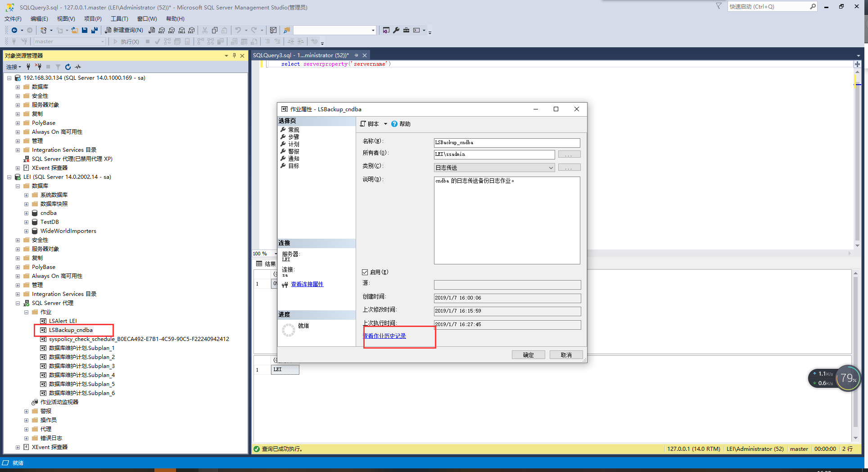Open the 项目(P) menu
Screen dimensions: 868x472
coord(93,19)
